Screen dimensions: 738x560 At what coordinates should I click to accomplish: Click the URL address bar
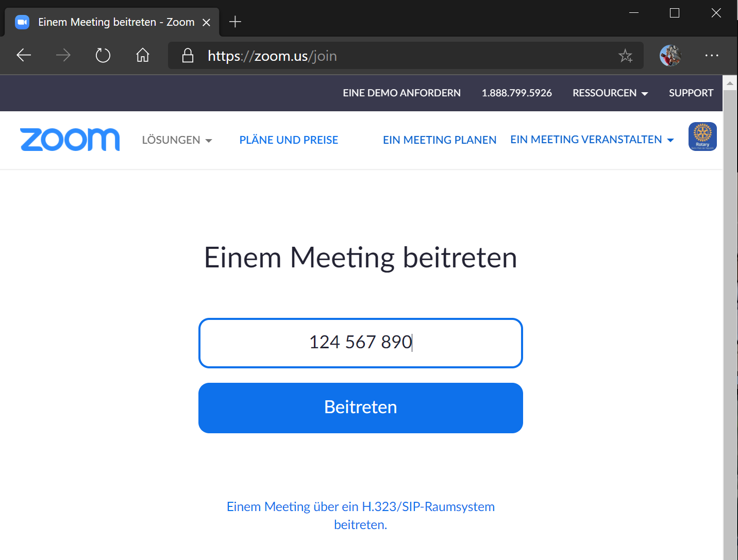[406, 56]
